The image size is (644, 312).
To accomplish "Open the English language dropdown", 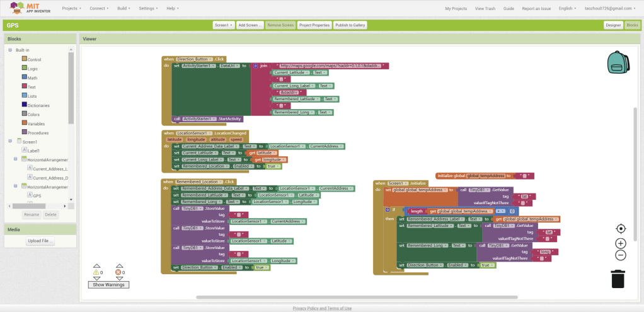I will (x=568, y=9).
